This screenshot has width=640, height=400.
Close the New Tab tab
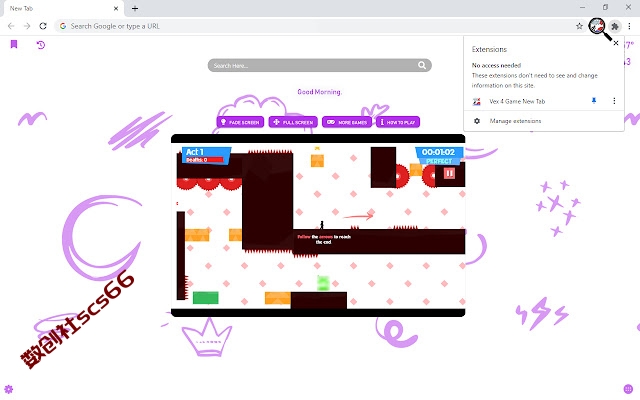coord(116,8)
